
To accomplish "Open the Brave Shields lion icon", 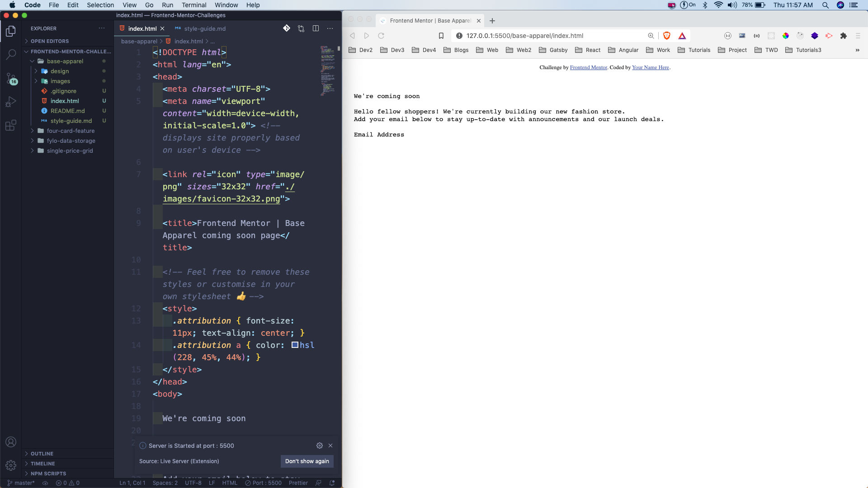I will 667,36.
